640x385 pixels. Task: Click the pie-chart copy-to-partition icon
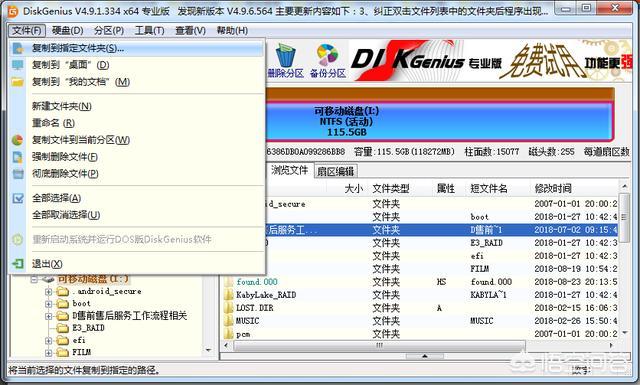18,140
